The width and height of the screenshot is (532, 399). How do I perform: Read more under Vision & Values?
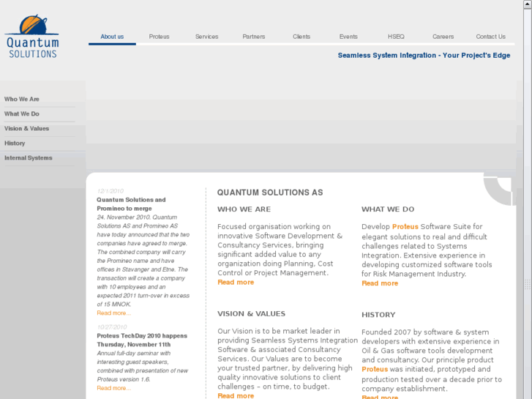(x=236, y=395)
